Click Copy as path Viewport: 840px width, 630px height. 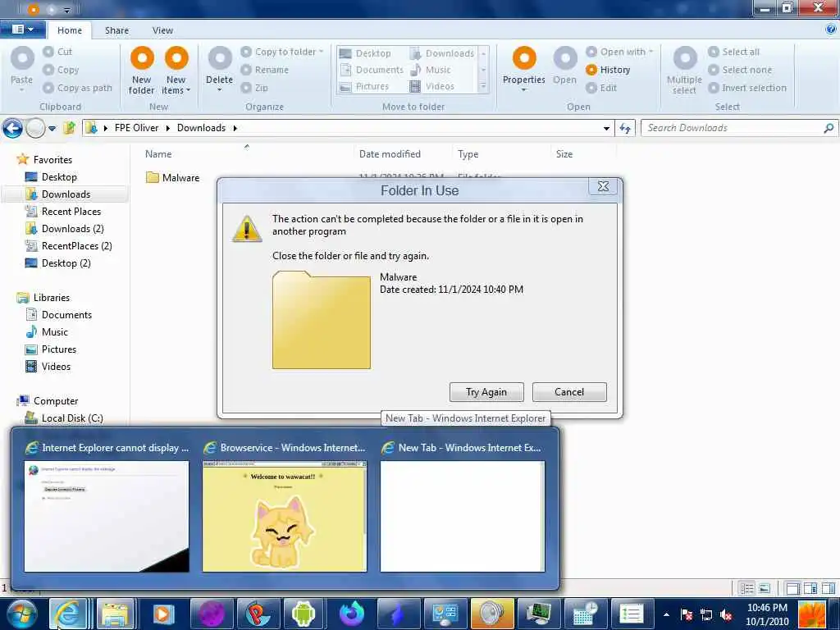(x=78, y=88)
